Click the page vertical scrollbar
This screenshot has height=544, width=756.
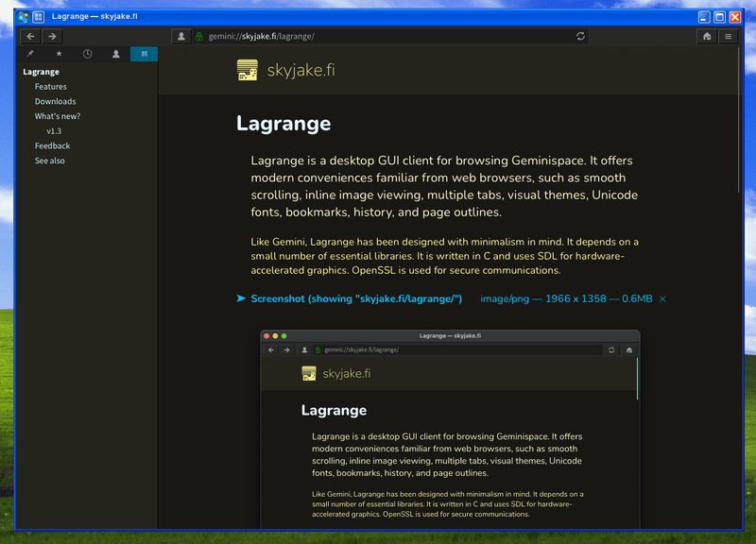pyautogui.click(x=738, y=121)
